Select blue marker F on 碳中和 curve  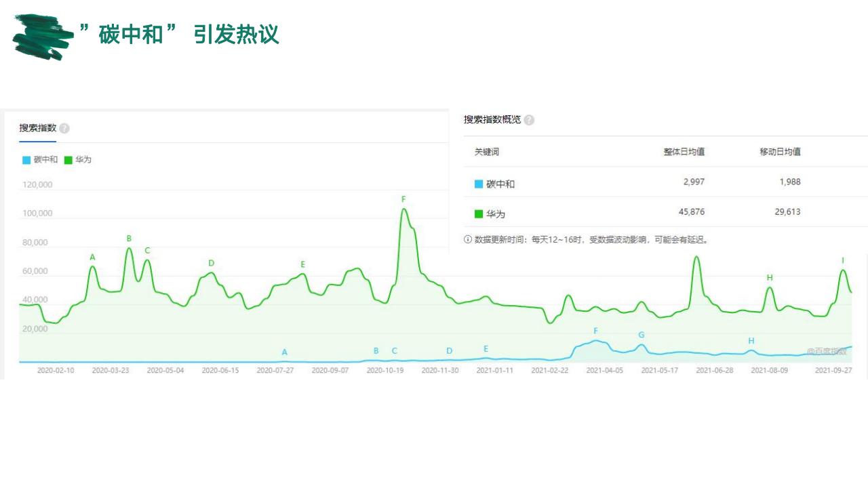596,331
